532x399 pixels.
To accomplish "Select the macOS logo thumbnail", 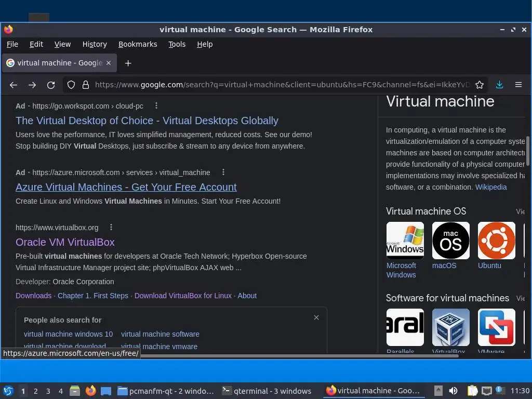I will pos(451,241).
